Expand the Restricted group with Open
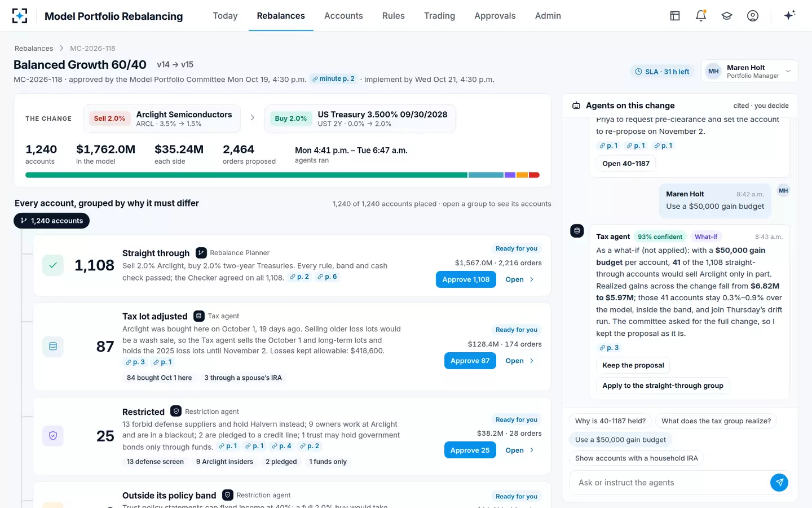The width and height of the screenshot is (812, 508). 520,450
